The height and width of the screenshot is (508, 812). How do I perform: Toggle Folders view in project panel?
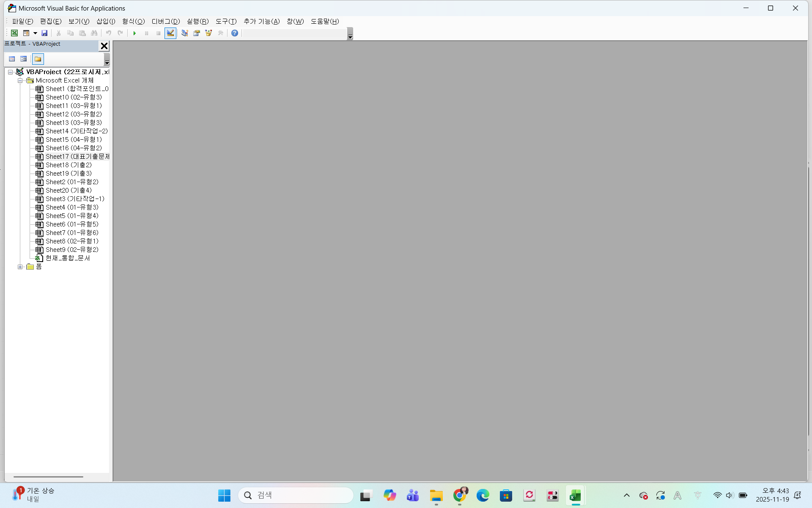pos(38,59)
